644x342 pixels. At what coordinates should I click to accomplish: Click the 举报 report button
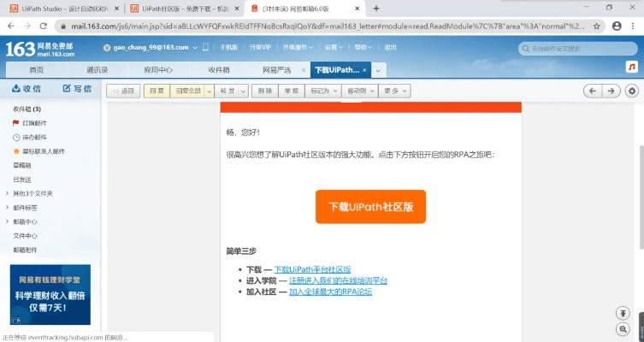click(x=292, y=91)
